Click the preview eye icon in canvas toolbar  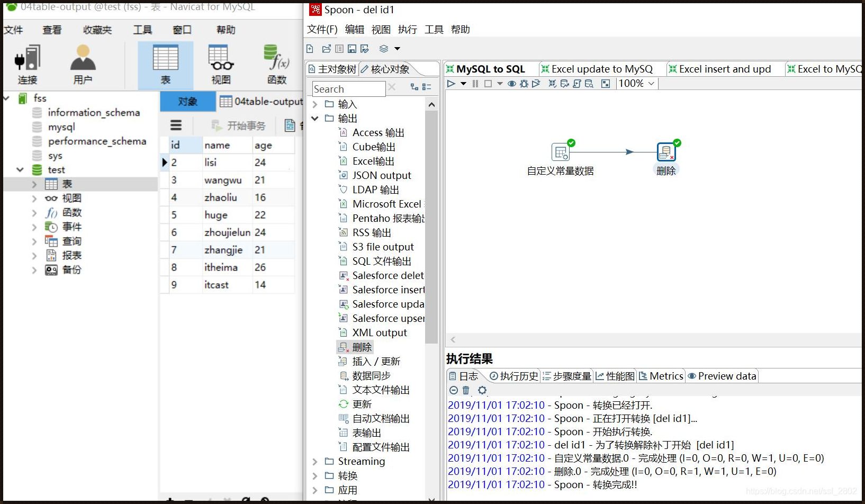coord(512,84)
